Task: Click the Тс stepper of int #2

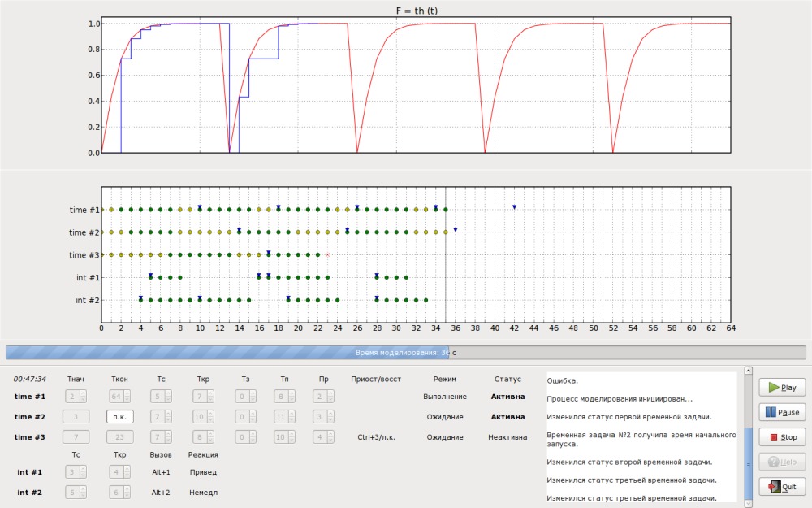Action: tap(76, 493)
